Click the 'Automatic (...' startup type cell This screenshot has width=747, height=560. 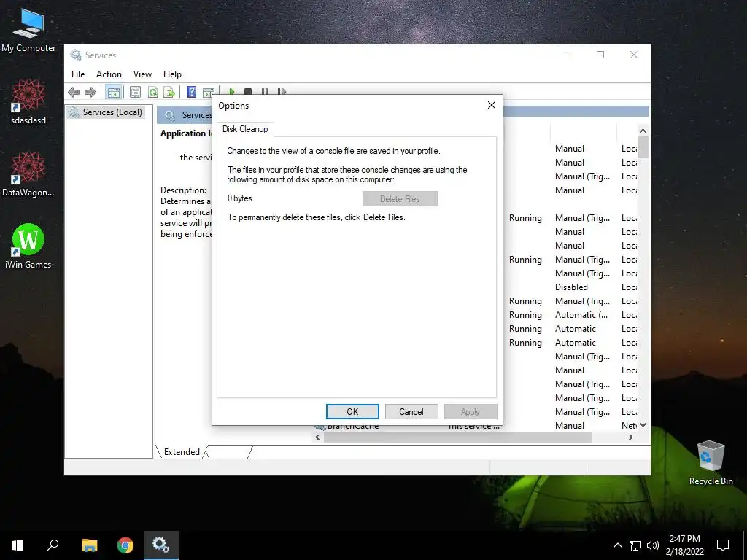[581, 315]
